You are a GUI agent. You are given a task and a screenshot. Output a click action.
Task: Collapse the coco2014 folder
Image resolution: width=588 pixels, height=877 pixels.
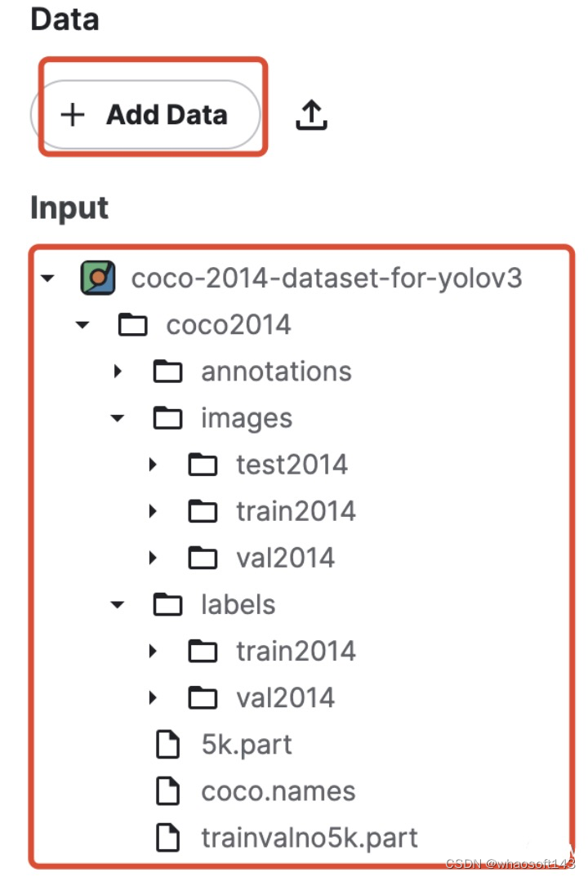pos(82,324)
